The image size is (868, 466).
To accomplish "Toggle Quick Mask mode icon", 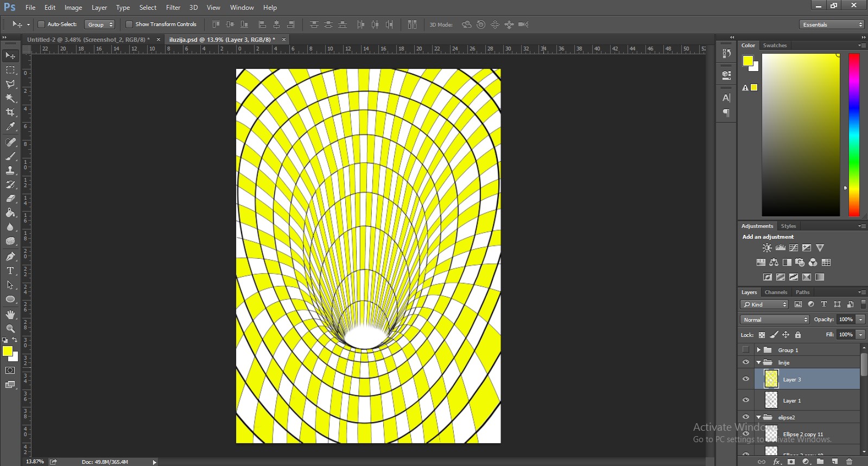I will coord(10,371).
